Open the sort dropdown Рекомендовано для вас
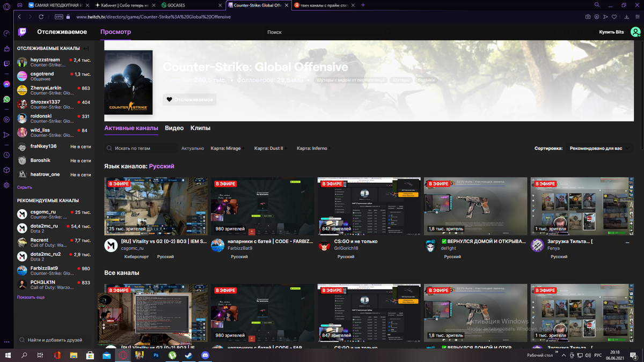Screen dimensions: 644x362 click(x=599, y=148)
